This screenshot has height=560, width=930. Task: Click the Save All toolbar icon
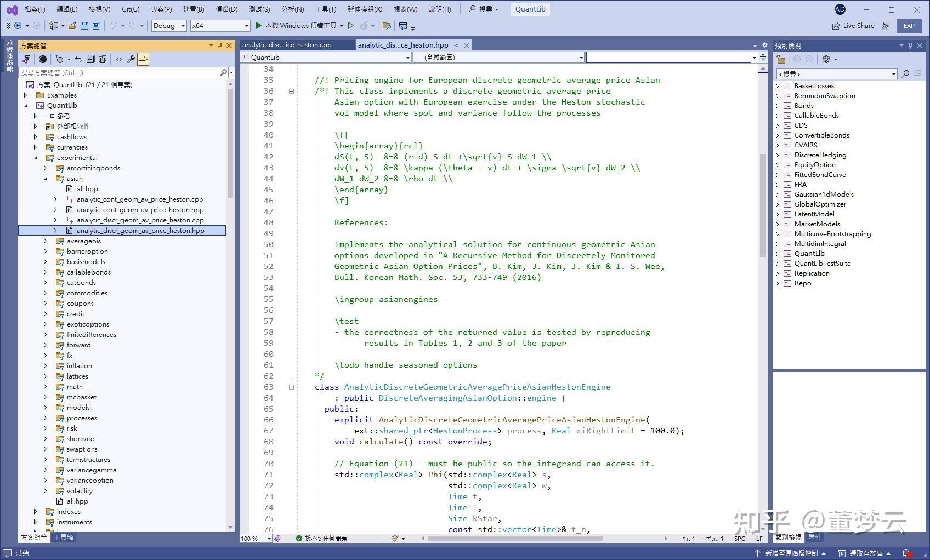pyautogui.click(x=97, y=26)
